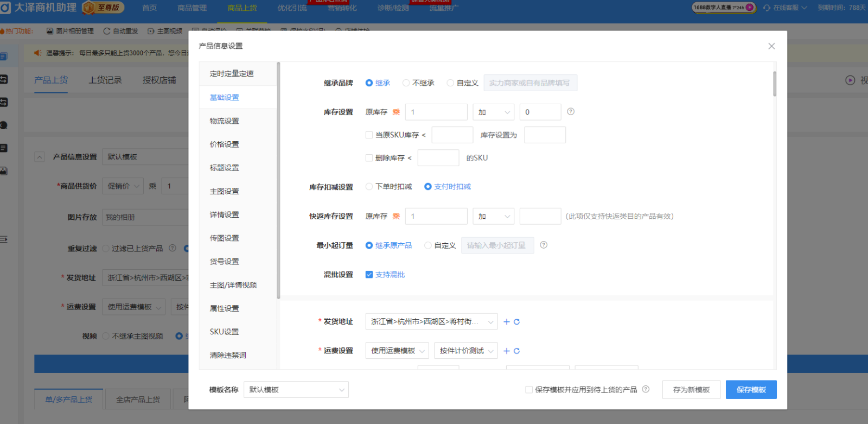Open the dialog's 发货地址 address dropdown

pos(431,321)
